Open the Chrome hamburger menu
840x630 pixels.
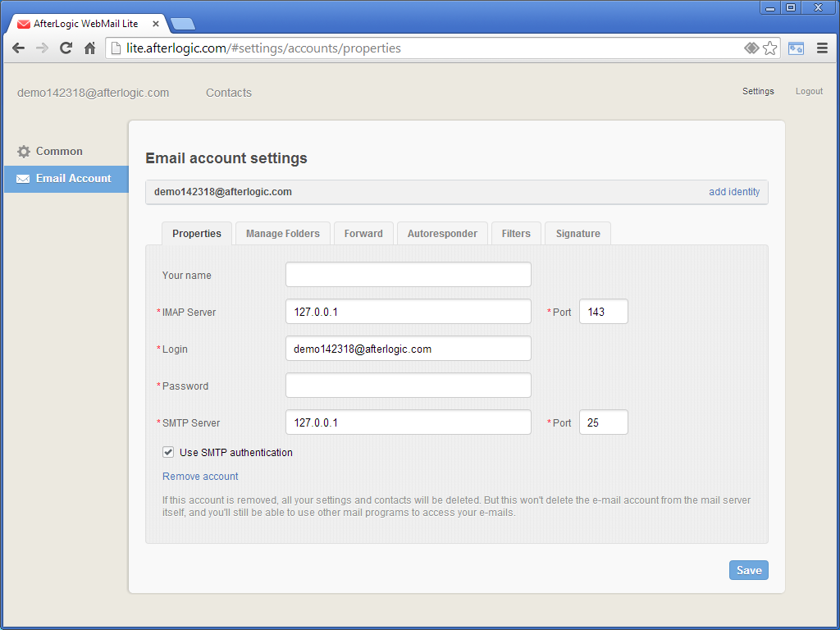822,48
